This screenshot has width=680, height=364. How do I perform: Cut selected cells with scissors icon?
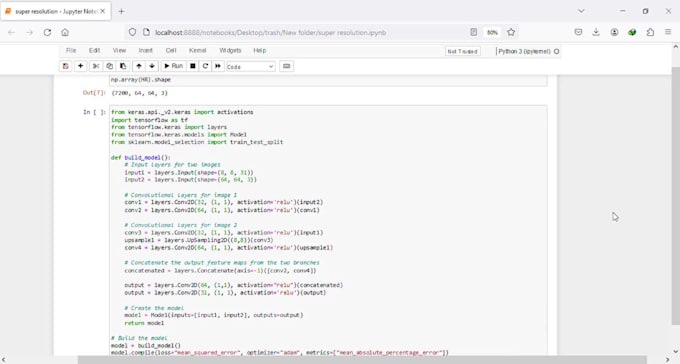96,66
